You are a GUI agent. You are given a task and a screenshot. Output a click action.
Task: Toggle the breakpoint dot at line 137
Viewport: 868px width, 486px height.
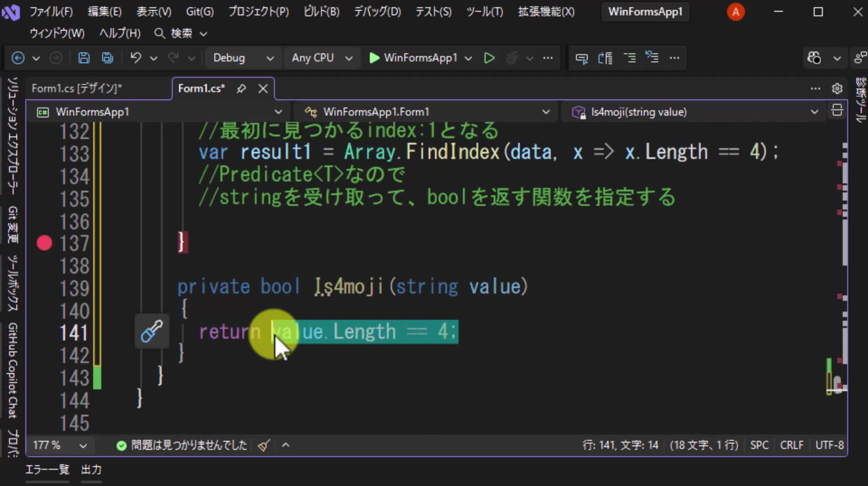click(44, 243)
